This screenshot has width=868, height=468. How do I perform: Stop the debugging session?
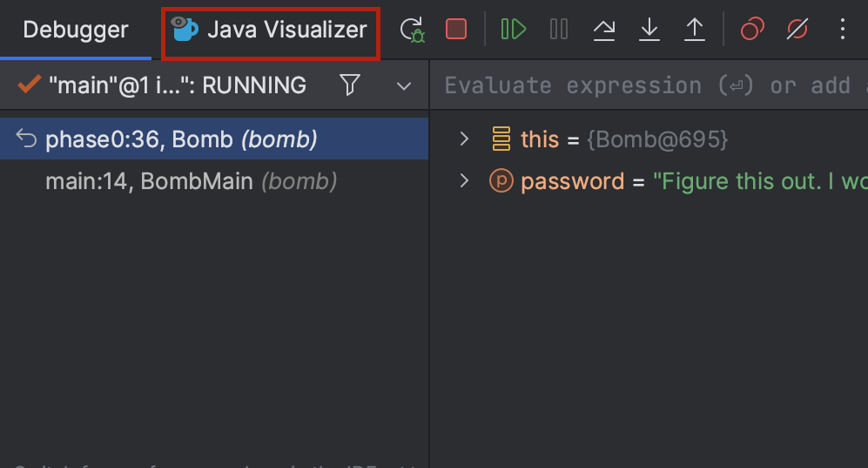pos(455,30)
